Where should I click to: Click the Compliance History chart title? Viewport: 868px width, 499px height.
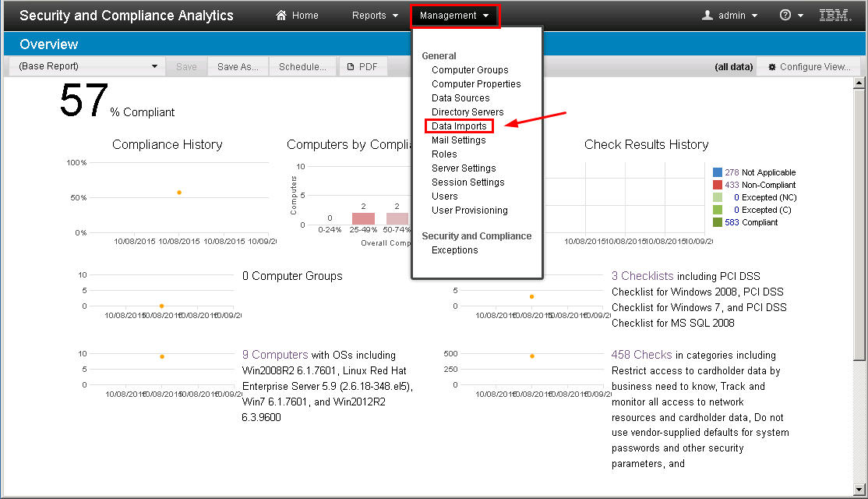168,144
